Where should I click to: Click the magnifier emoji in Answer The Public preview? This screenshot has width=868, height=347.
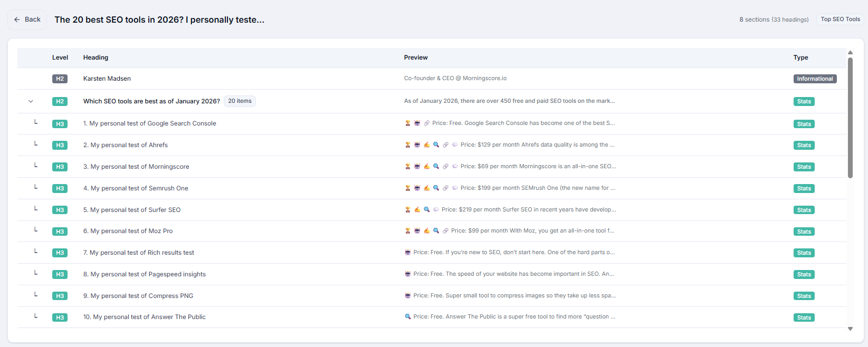pos(407,316)
